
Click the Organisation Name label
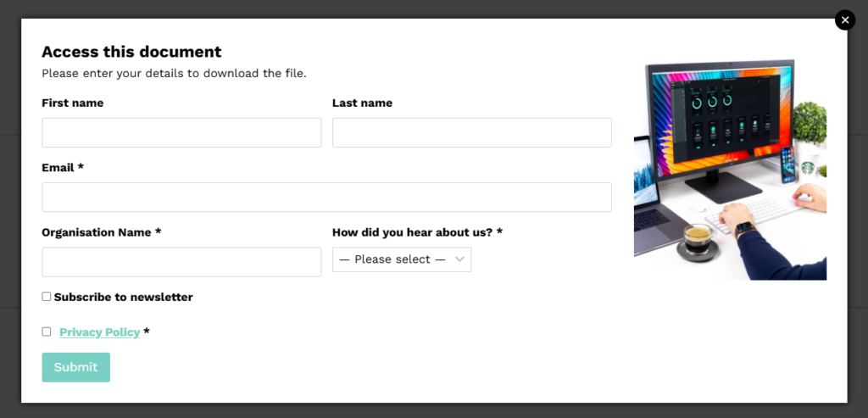(102, 232)
